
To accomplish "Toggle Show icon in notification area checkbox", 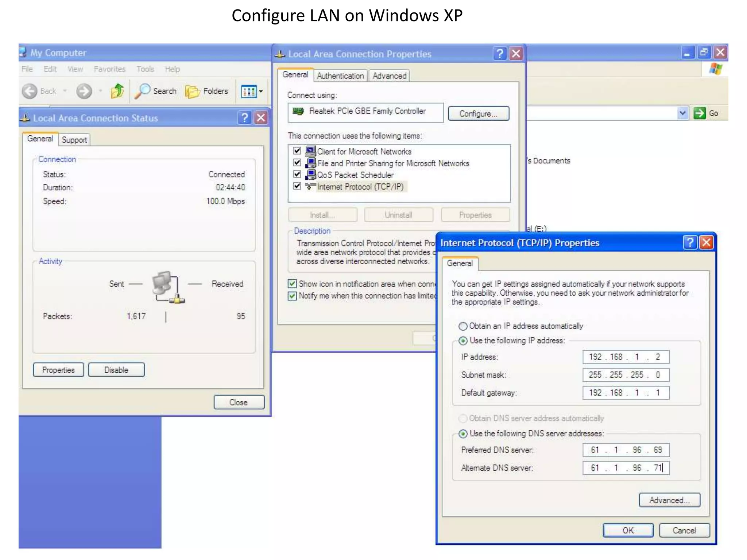I will [x=292, y=284].
